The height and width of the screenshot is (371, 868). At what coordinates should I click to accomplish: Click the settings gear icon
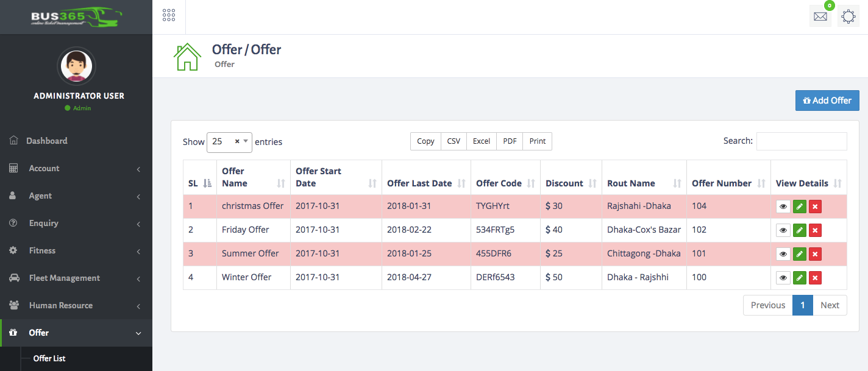click(848, 16)
